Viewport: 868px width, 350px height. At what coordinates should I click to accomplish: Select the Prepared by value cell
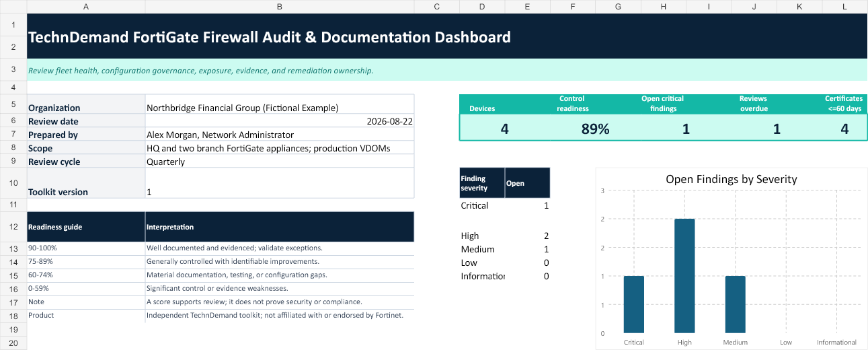(280, 135)
